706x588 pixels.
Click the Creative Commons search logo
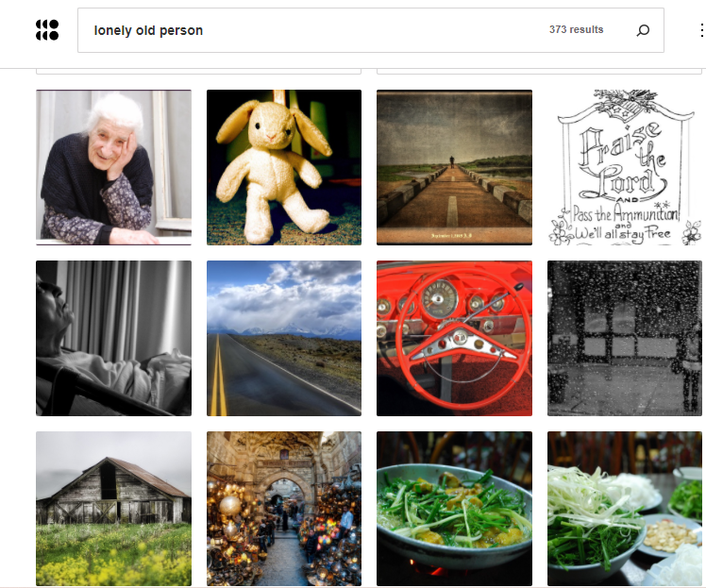click(x=47, y=30)
